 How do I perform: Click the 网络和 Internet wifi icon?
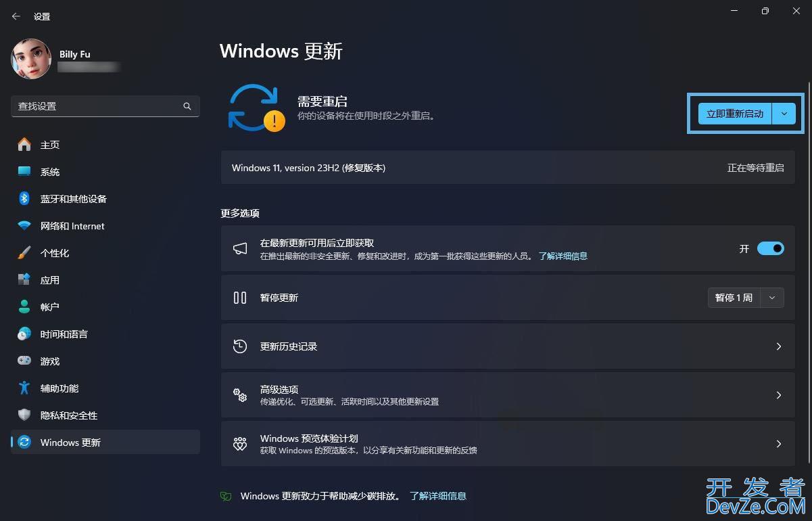pyautogui.click(x=24, y=225)
